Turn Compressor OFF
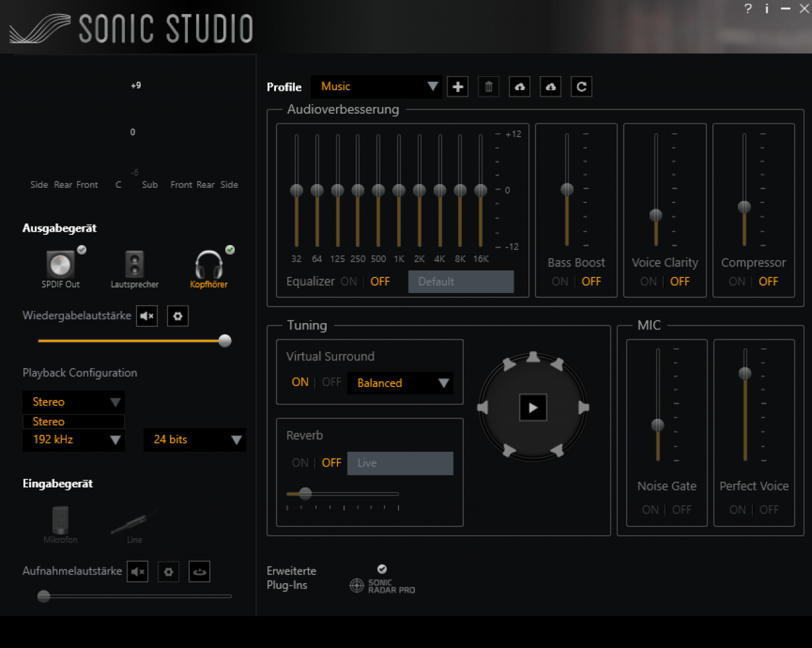 tap(769, 282)
